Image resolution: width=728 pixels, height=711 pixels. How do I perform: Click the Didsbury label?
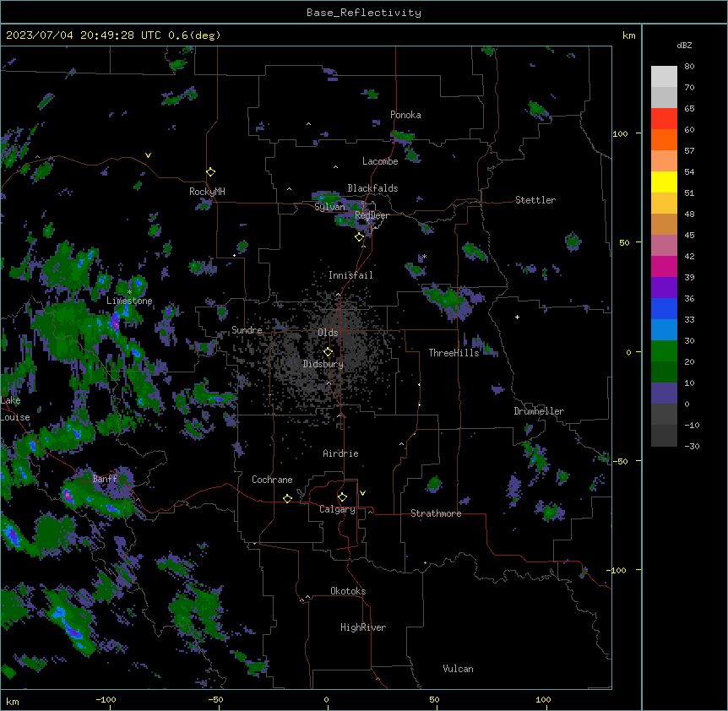click(x=323, y=364)
